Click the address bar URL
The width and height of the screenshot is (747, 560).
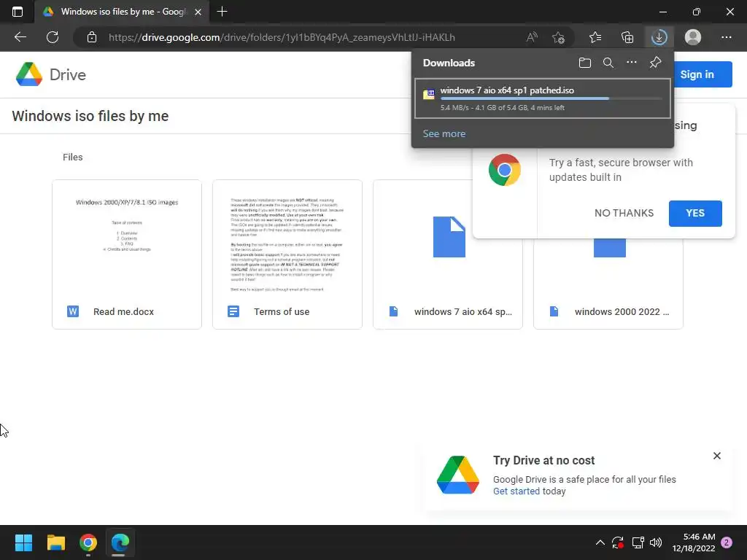(282, 37)
